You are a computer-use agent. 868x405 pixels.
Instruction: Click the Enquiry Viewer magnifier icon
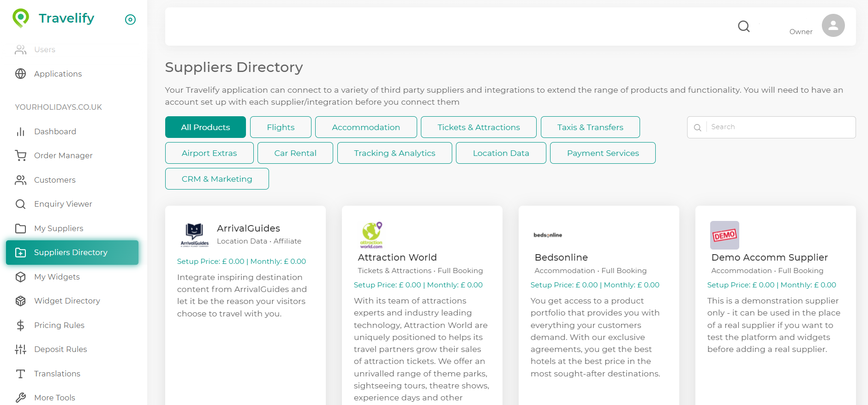pyautogui.click(x=20, y=204)
